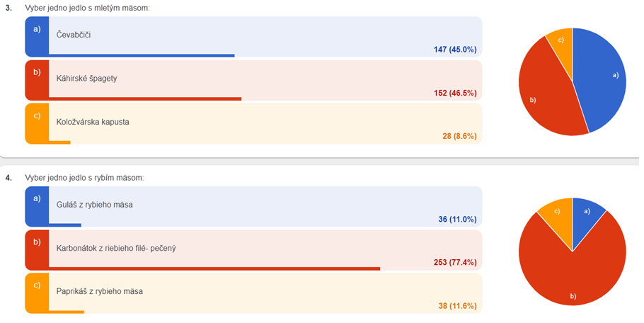
Task: Click Karbonátok z riebieho filé- pečený option
Action: 253,250
